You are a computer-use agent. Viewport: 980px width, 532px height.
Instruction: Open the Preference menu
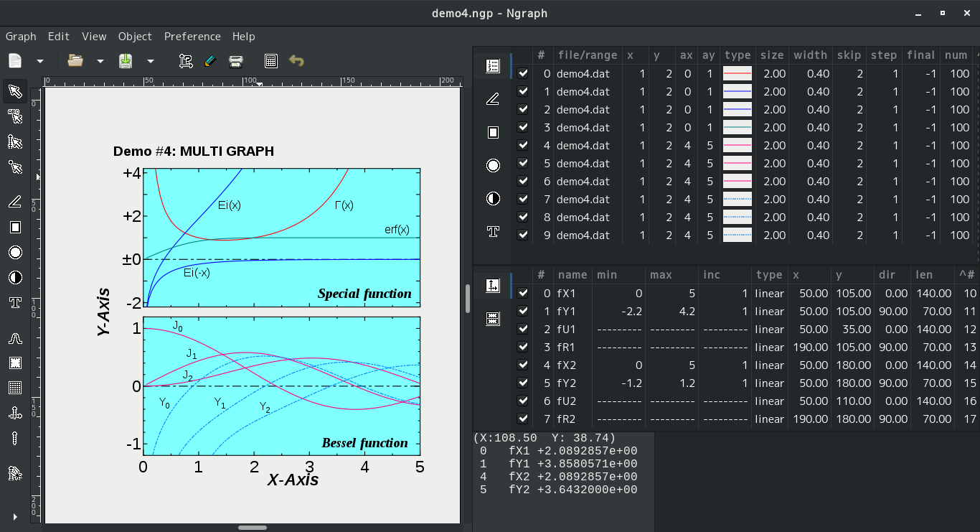[192, 36]
